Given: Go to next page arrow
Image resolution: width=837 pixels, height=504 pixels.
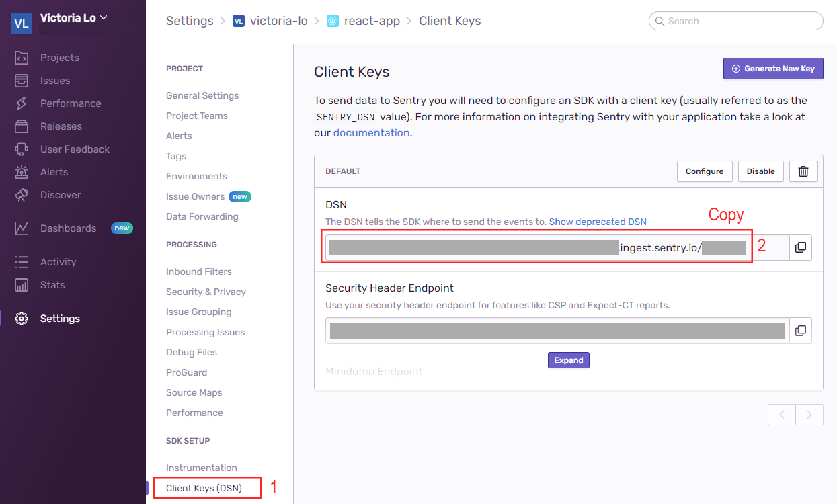Looking at the screenshot, I should (x=809, y=415).
